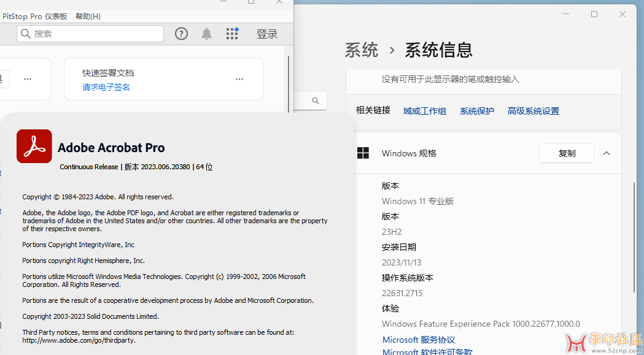Open the 系统保护 link
The width and height of the screenshot is (644, 355).
click(476, 111)
